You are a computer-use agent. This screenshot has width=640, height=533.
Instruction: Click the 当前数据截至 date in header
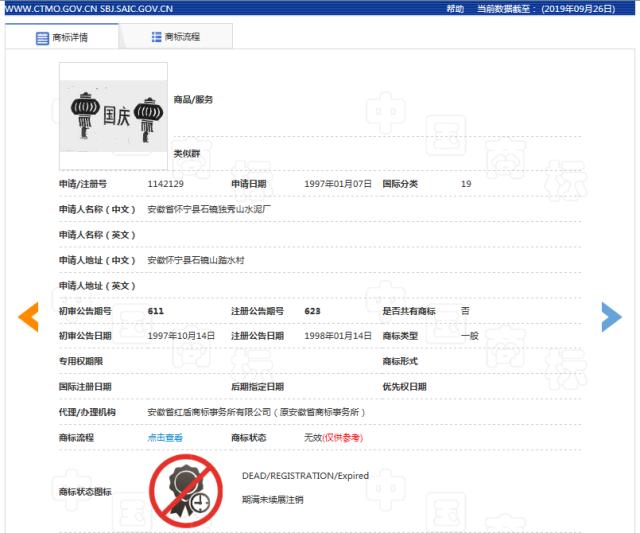click(555, 8)
